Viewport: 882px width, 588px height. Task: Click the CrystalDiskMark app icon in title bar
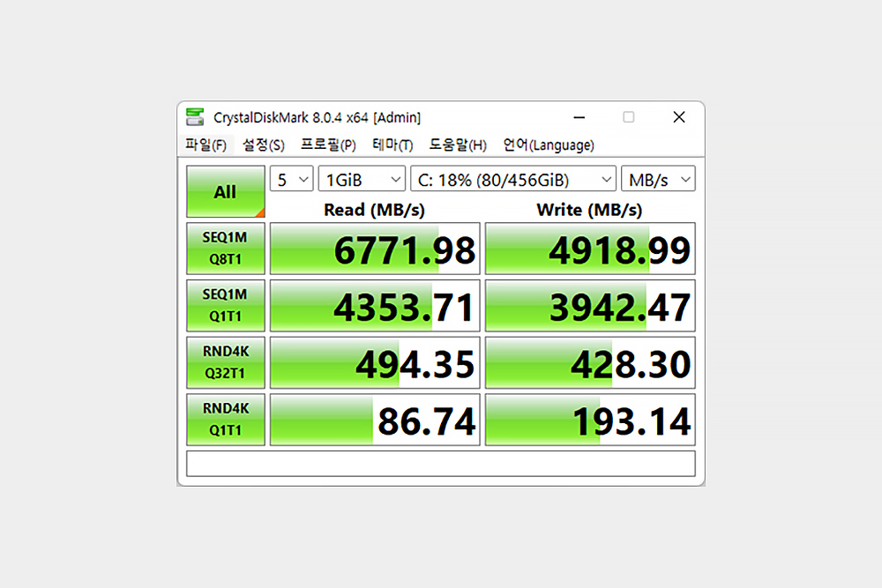pos(195,117)
